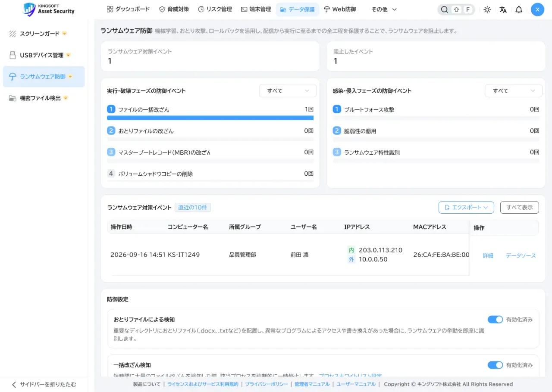This screenshot has width=552, height=392.
Task: Toggle light/dark theme sun icon
Action: click(x=487, y=9)
